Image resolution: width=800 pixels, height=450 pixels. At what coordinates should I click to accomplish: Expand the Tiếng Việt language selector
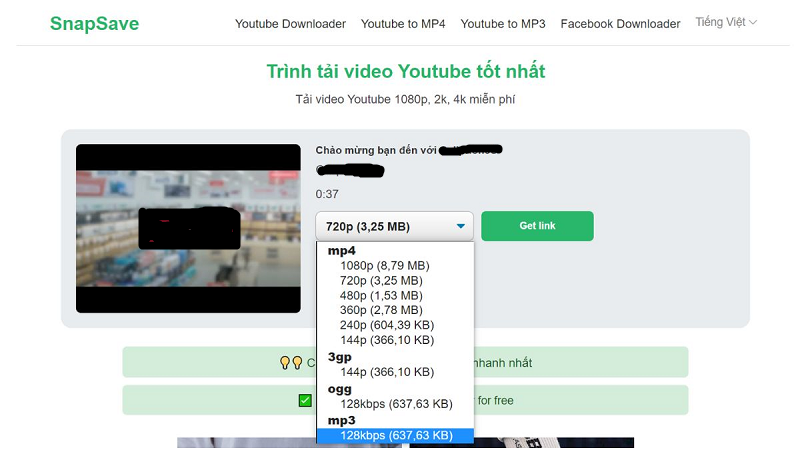click(x=726, y=23)
